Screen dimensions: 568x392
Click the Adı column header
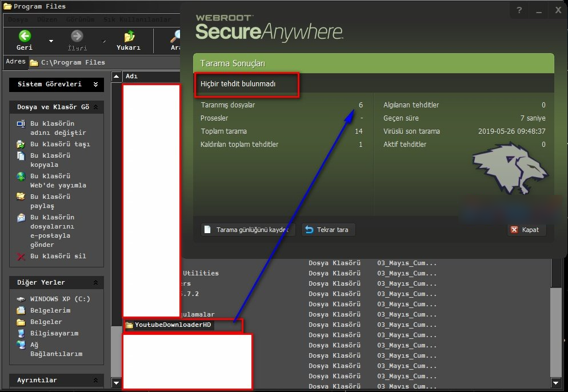coord(151,76)
